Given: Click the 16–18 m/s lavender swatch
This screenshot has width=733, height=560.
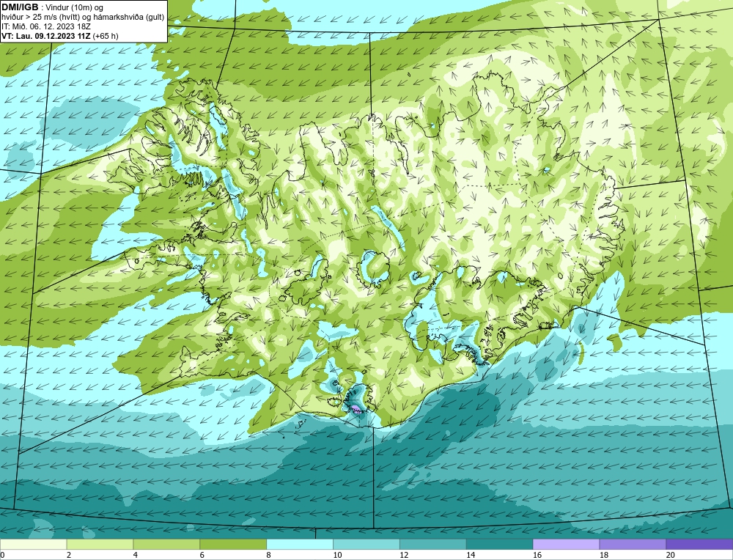Looking at the screenshot, I should (566, 544).
